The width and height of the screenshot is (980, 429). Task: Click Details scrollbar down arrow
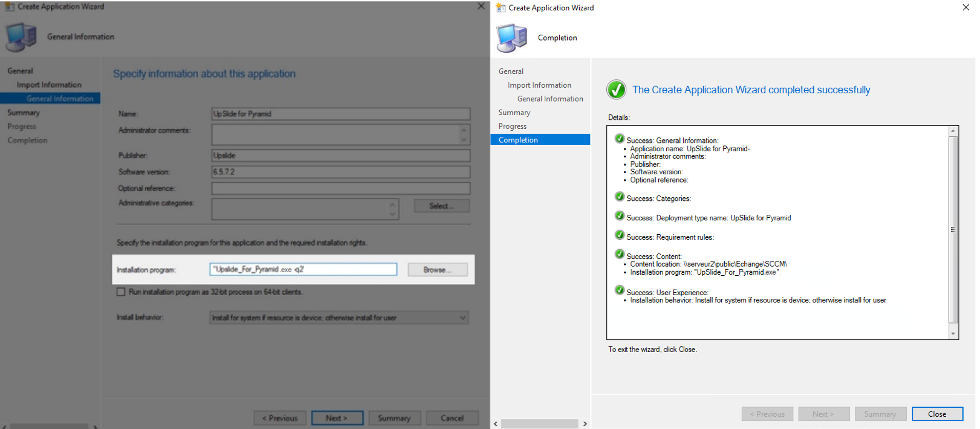tap(953, 334)
